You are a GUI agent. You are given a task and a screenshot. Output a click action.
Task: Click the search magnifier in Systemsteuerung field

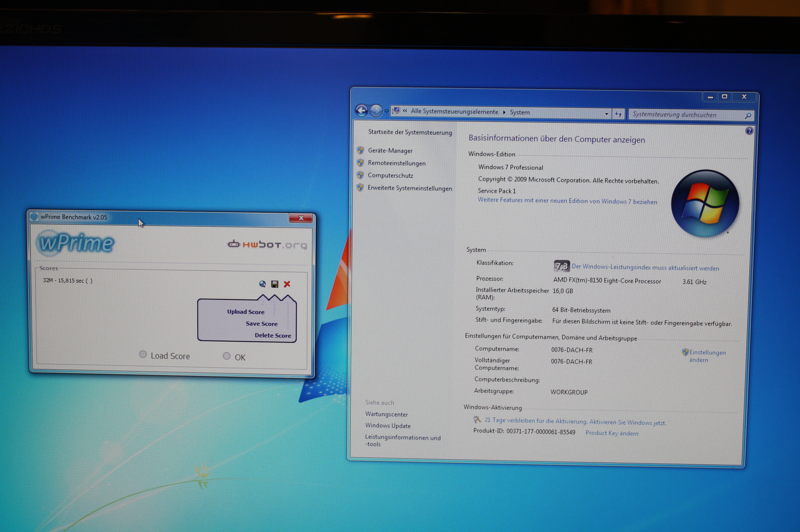click(748, 116)
